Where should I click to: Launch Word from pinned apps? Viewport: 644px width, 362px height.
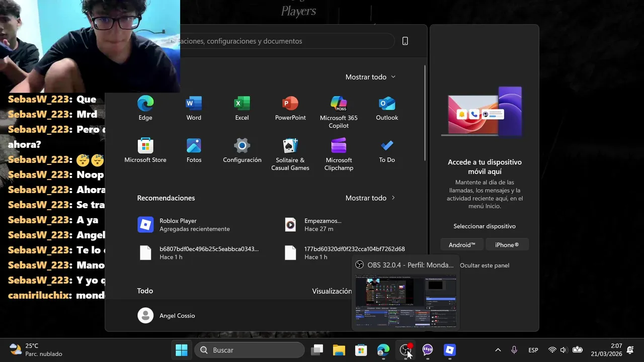194,108
